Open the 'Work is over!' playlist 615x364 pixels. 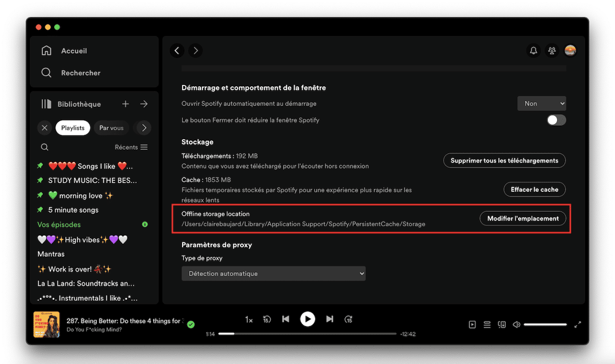coord(74,269)
